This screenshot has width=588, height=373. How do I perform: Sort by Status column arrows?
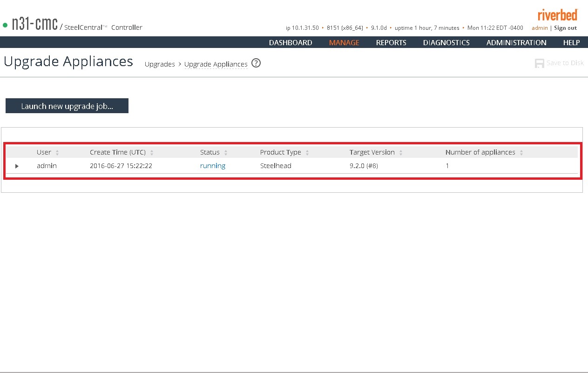[x=226, y=153]
